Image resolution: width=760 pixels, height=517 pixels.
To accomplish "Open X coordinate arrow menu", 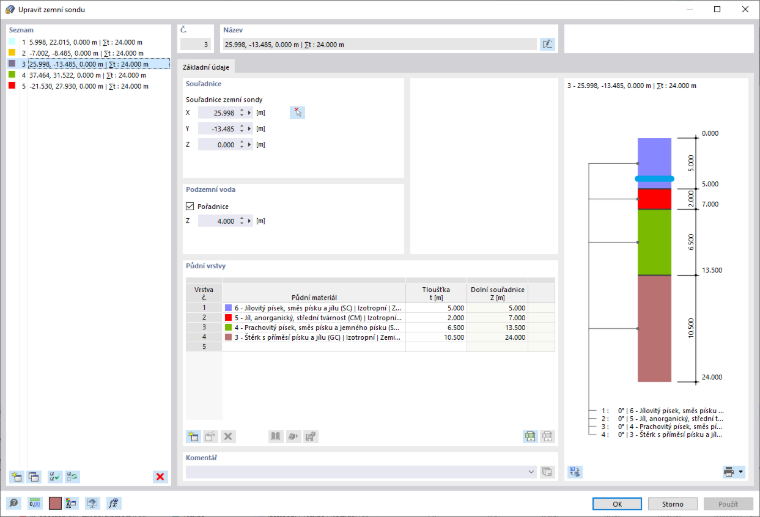I will 250,113.
